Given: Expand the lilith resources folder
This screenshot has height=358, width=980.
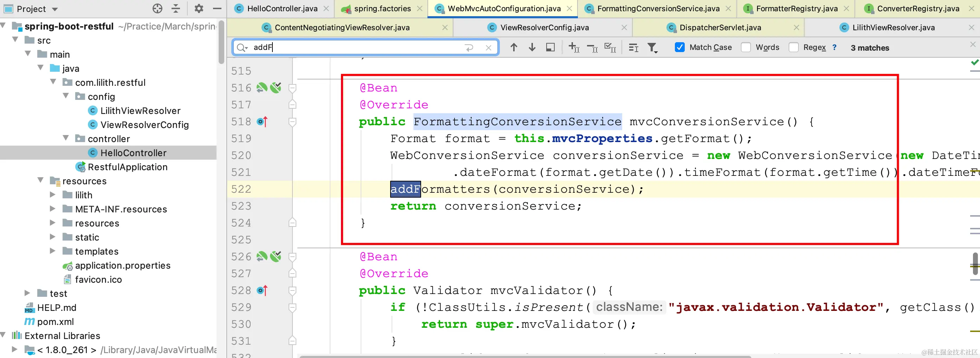Looking at the screenshot, I should 53,194.
